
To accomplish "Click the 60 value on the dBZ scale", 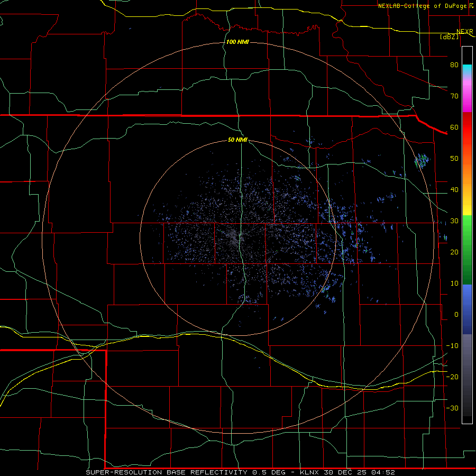I will click(454, 127).
